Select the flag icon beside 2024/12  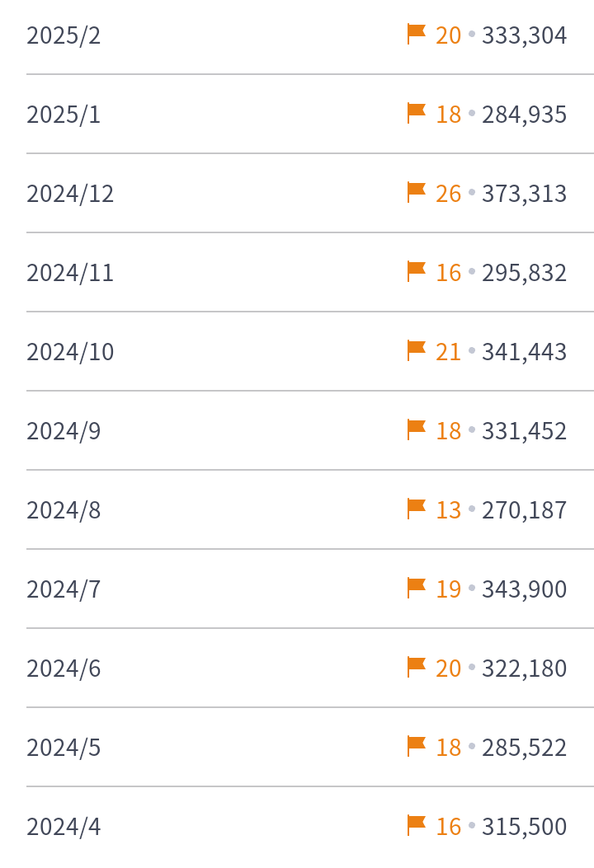[x=417, y=193]
